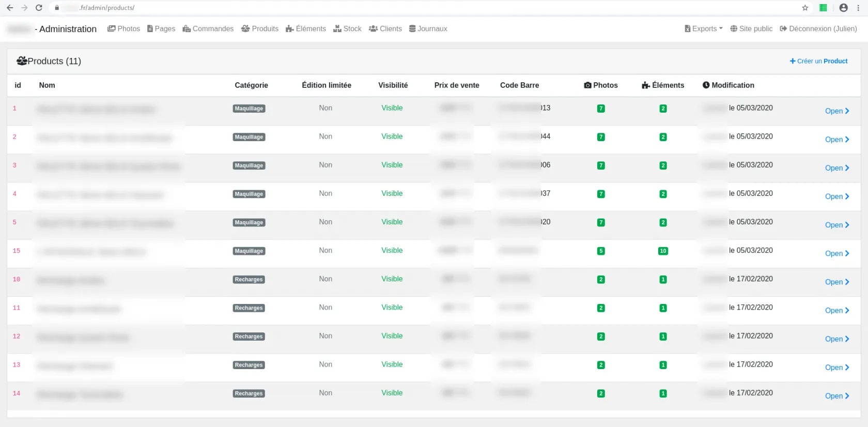This screenshot has height=427, width=868.
Task: Open the browser three-dot menu
Action: click(x=858, y=8)
